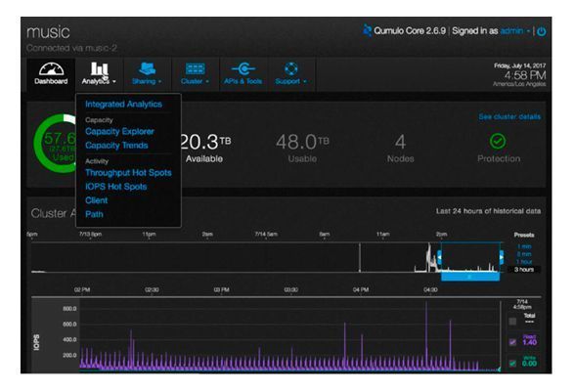Follow the See cluster details link
This screenshot has height=392, width=574.
509,116
